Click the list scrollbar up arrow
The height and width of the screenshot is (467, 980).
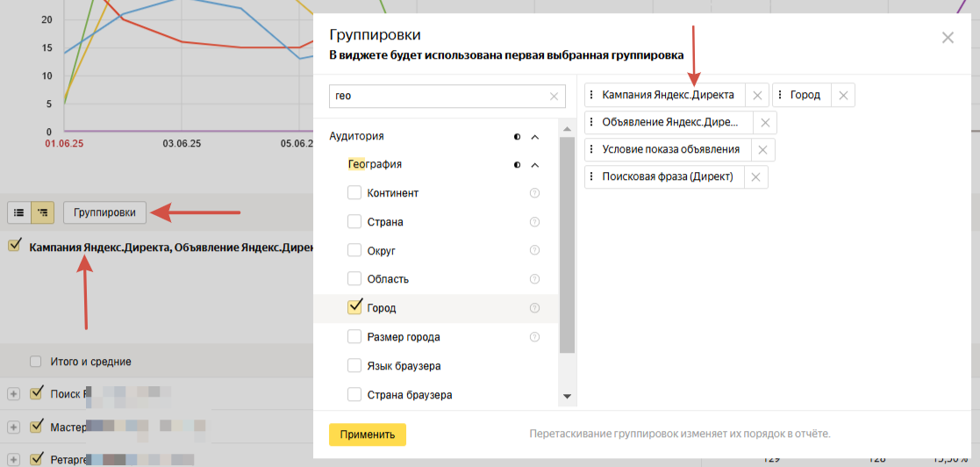tap(567, 129)
